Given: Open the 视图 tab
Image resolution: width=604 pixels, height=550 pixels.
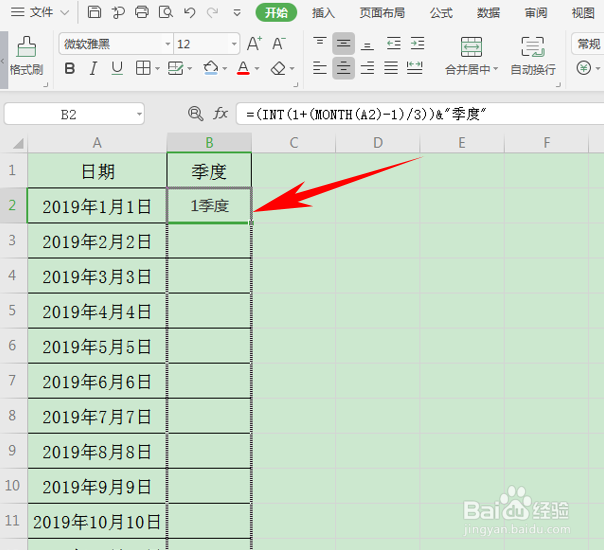Looking at the screenshot, I should pos(583,13).
